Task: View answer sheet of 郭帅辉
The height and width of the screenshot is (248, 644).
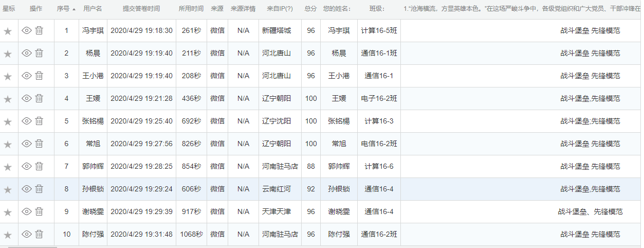Action: (x=27, y=167)
